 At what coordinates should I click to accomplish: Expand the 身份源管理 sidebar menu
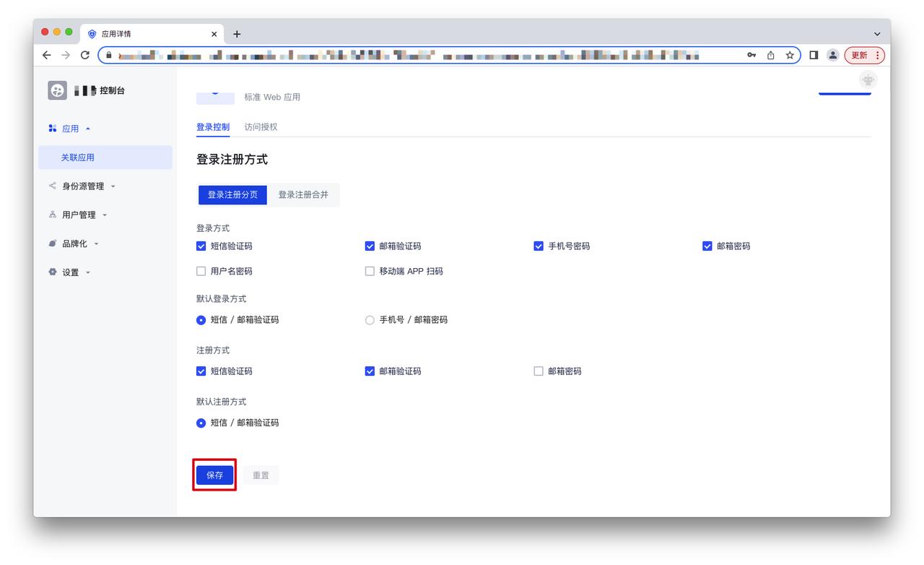click(x=82, y=186)
